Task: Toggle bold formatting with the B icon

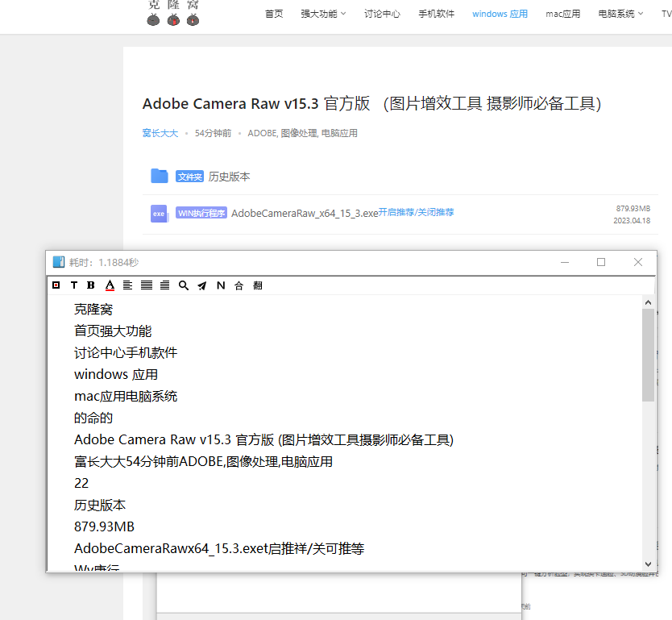Action: click(91, 285)
